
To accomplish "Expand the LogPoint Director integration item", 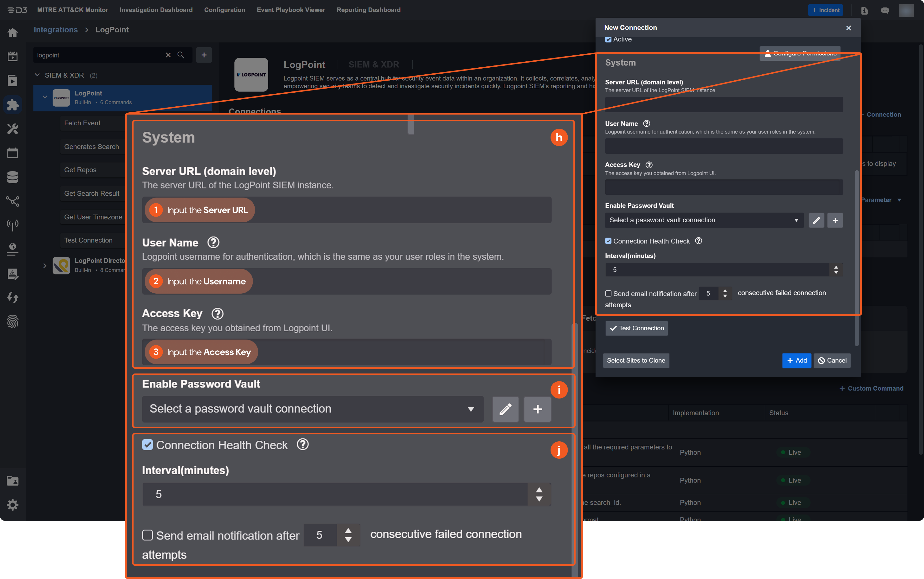I will [x=45, y=265].
